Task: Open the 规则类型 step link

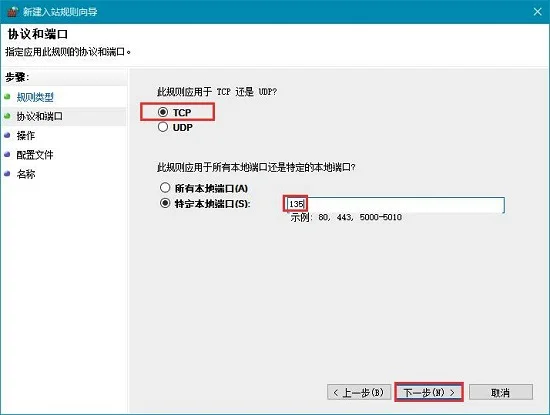Action: point(35,97)
